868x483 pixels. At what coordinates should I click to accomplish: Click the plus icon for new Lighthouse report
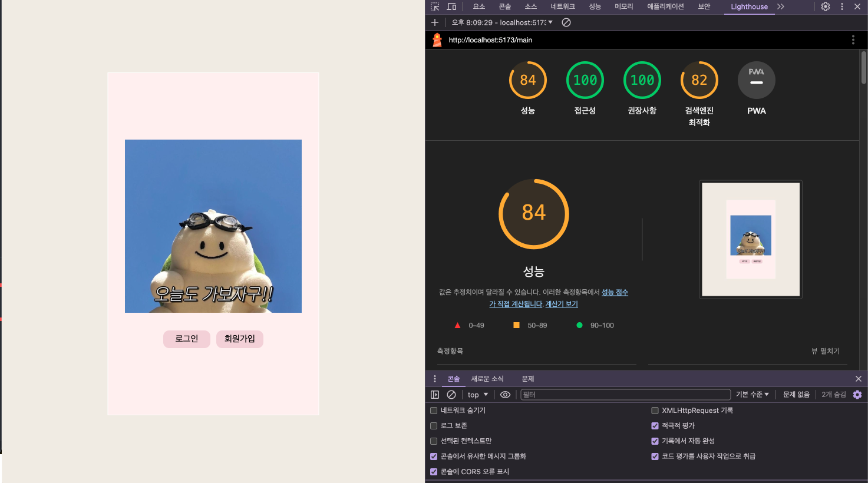pyautogui.click(x=435, y=22)
